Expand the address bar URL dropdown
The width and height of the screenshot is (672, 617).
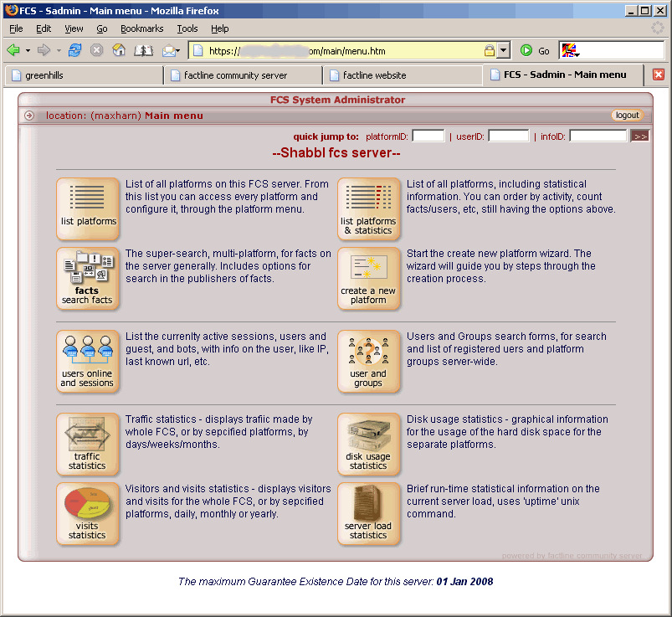click(x=504, y=50)
